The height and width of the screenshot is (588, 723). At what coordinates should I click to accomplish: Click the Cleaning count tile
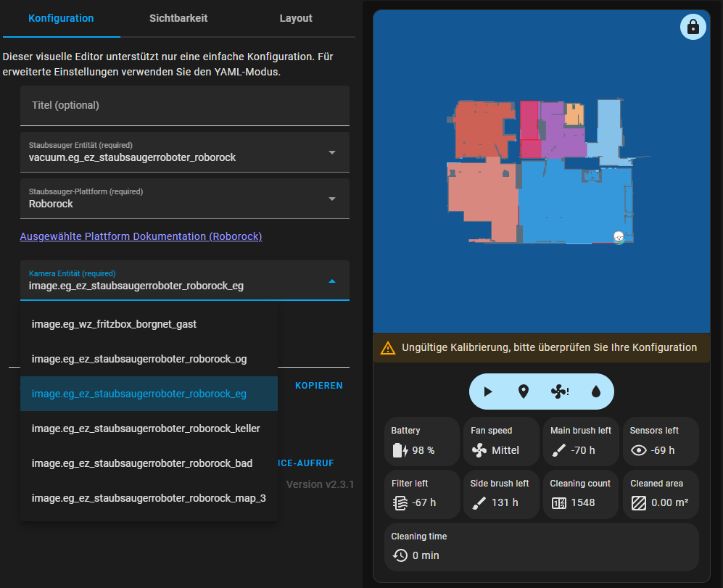[581, 494]
